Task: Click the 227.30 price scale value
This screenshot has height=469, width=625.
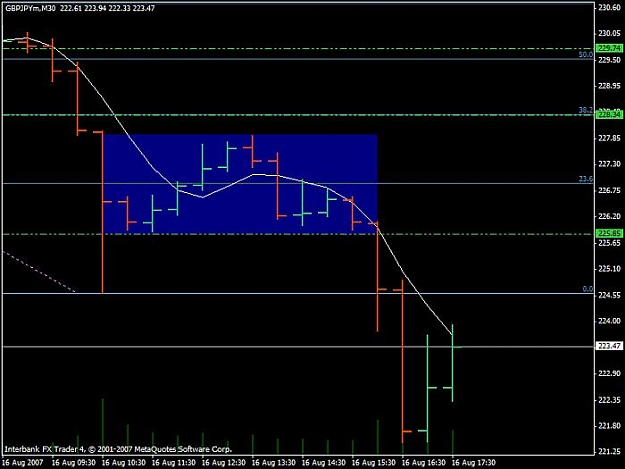Action: pyautogui.click(x=609, y=164)
